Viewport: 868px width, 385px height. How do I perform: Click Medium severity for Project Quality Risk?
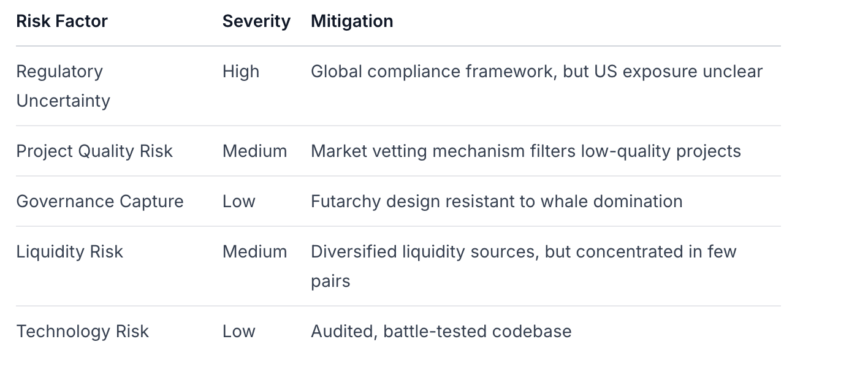[x=254, y=151]
